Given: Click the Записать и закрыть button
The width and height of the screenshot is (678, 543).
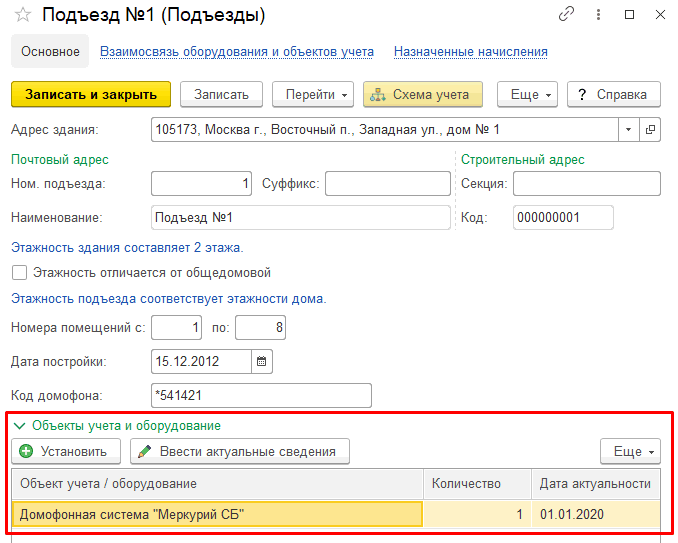Looking at the screenshot, I should click(91, 94).
